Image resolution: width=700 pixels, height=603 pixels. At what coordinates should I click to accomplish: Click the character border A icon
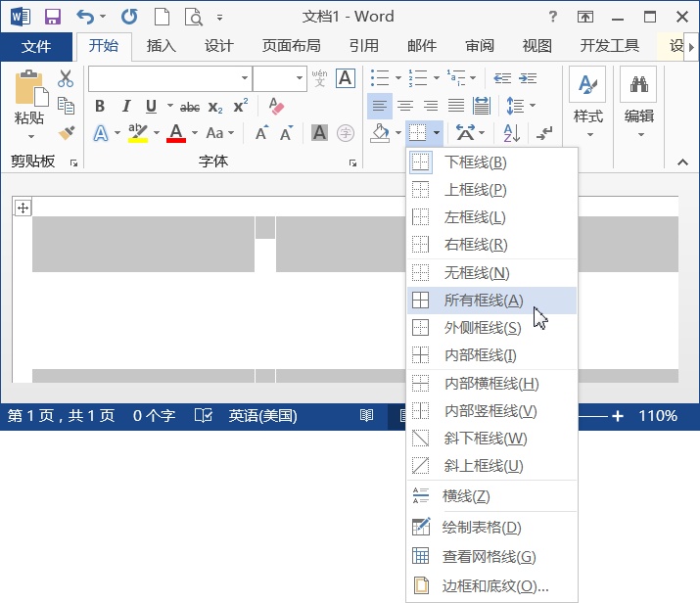pyautogui.click(x=345, y=78)
